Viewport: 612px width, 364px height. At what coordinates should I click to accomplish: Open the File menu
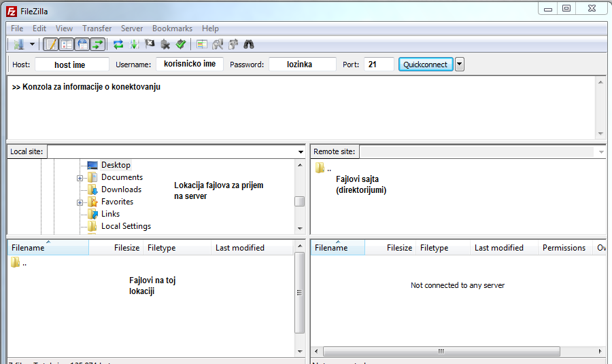coord(17,29)
